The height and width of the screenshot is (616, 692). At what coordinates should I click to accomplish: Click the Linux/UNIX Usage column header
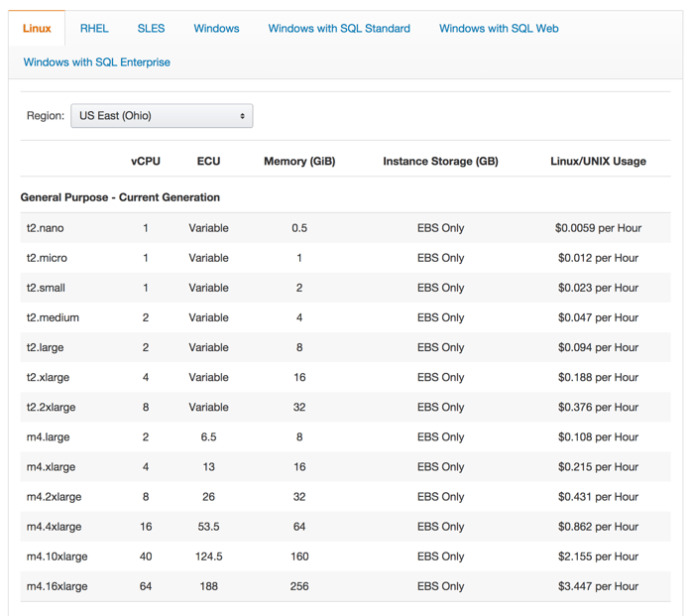tap(598, 161)
